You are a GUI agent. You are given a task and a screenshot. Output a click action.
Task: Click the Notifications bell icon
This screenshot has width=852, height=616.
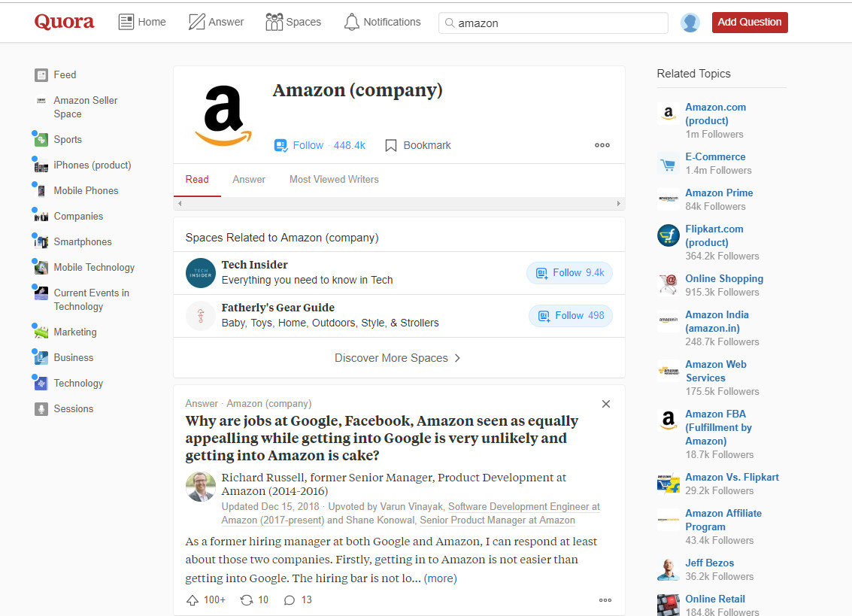tap(352, 22)
